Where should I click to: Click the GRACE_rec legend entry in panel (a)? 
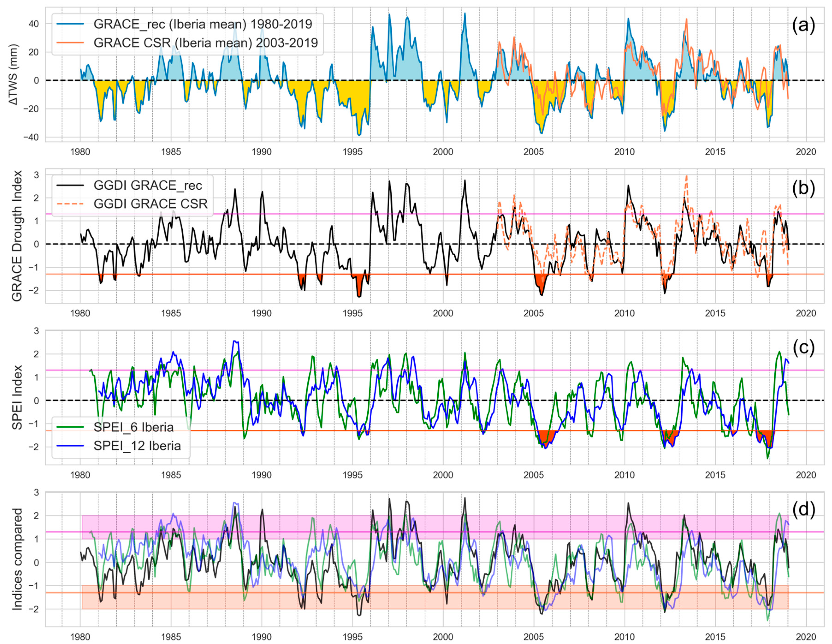pos(203,24)
